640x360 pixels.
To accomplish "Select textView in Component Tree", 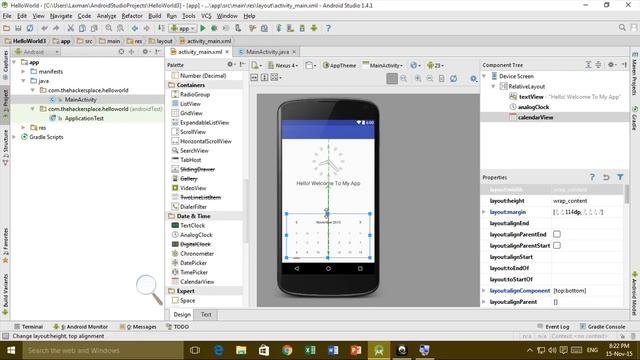I will (x=531, y=97).
